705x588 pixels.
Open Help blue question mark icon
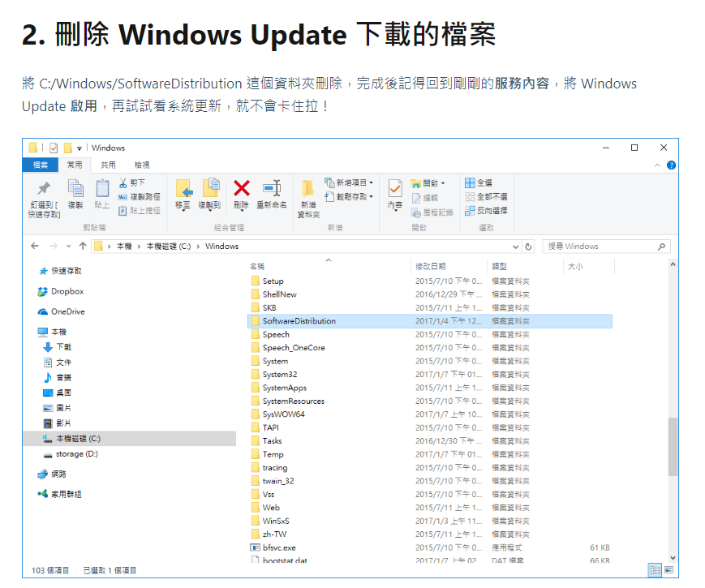point(671,165)
